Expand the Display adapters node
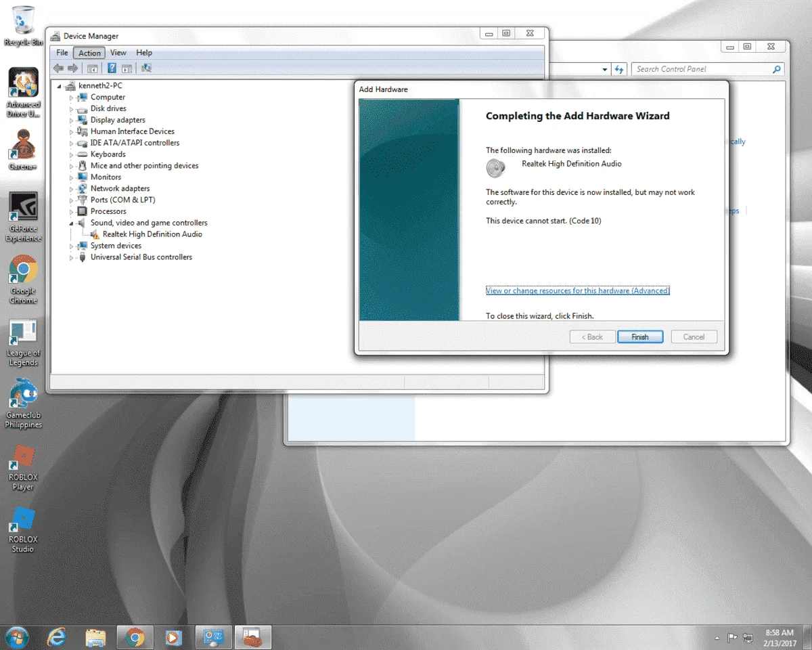 tap(71, 121)
